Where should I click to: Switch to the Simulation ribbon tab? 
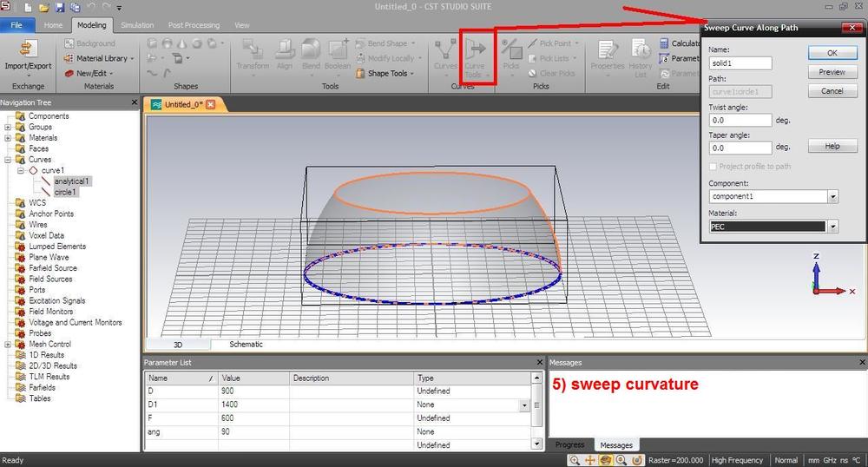point(137,25)
